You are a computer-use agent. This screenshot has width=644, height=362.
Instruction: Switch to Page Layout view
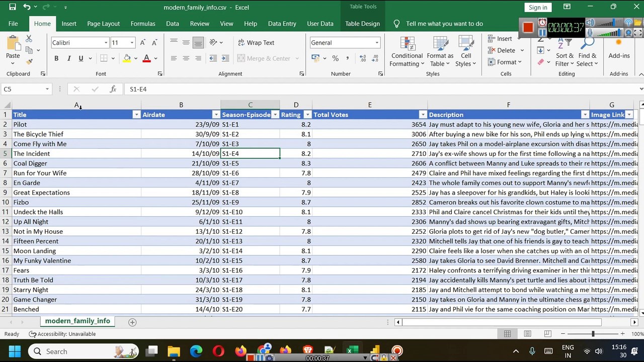[527, 334]
